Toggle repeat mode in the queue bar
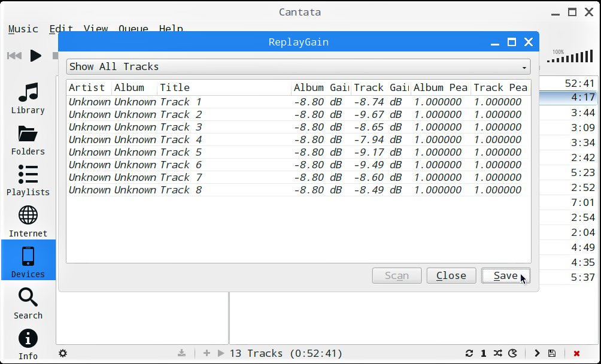Viewport: 601px width, 364px height. [469, 353]
